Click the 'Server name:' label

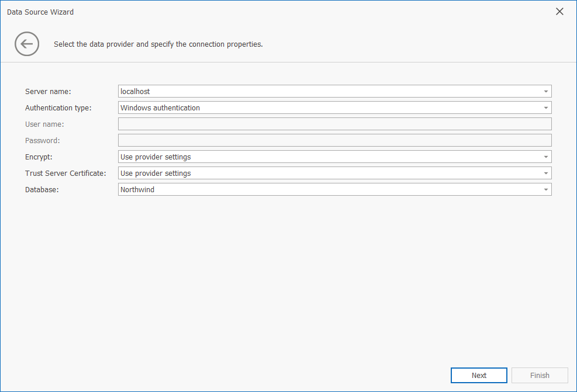[x=48, y=92]
